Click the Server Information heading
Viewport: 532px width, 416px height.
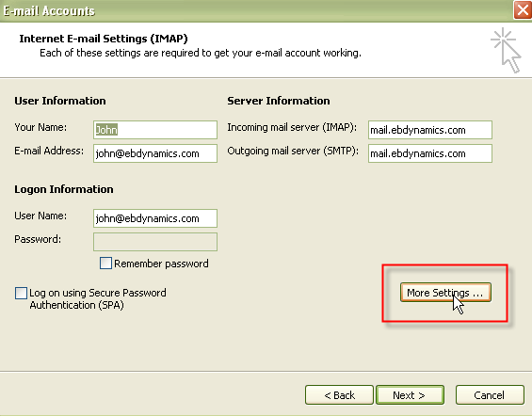click(x=278, y=101)
